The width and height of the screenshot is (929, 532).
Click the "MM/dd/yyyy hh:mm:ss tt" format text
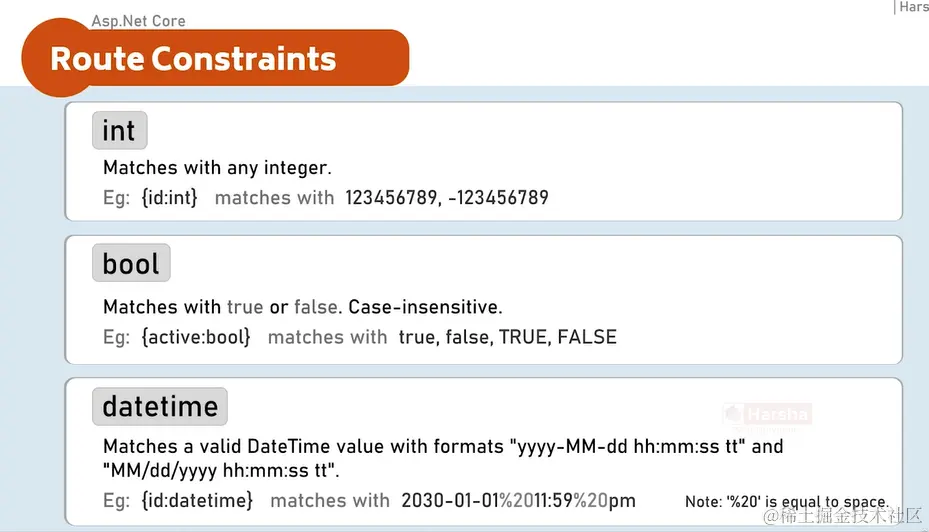221,471
